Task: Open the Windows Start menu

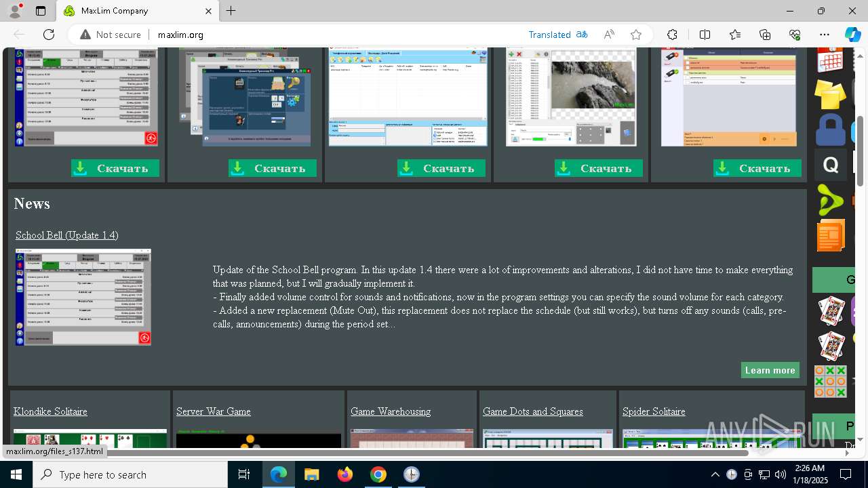Action: click(16, 474)
